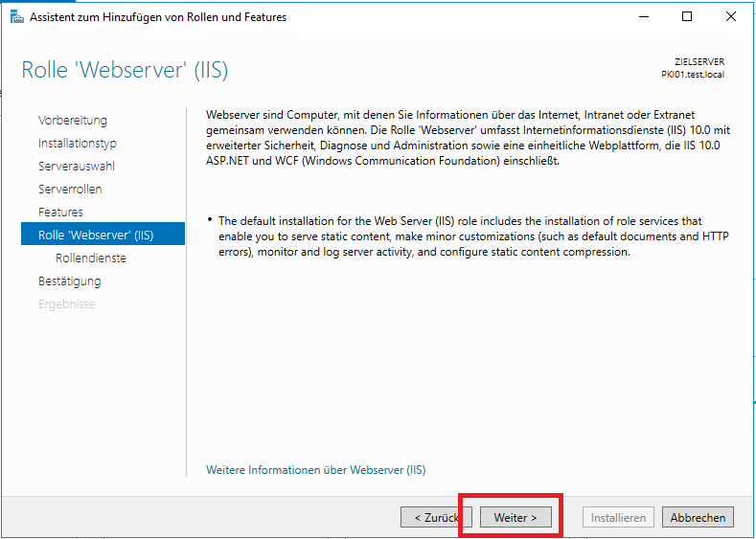Screen dimensions: 756x539
Task: Click the Rolle 'Webserver' (IIS) page heading
Action: point(125,71)
